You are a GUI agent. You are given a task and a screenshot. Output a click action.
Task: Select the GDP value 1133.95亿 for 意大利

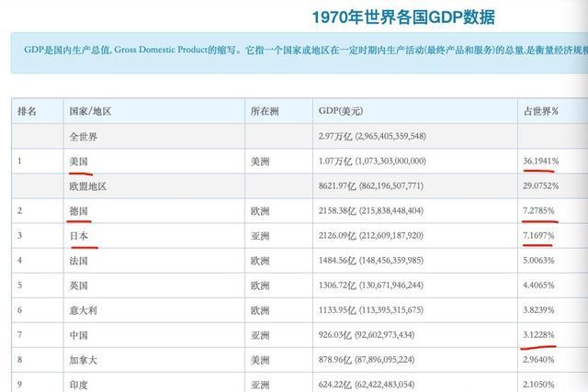click(x=371, y=310)
